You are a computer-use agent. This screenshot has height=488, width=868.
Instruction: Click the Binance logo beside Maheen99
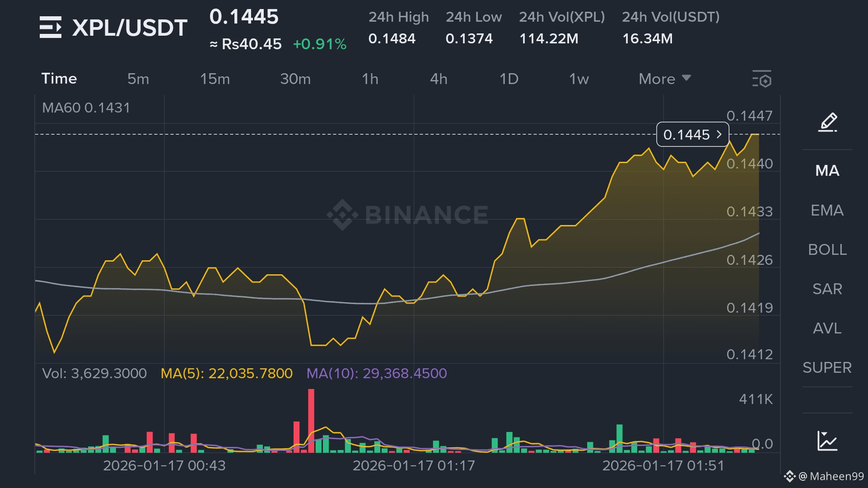[789, 476]
